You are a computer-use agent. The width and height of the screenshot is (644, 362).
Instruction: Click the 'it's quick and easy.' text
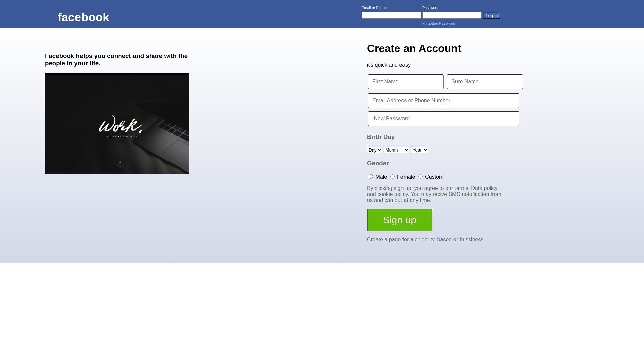coord(389,65)
